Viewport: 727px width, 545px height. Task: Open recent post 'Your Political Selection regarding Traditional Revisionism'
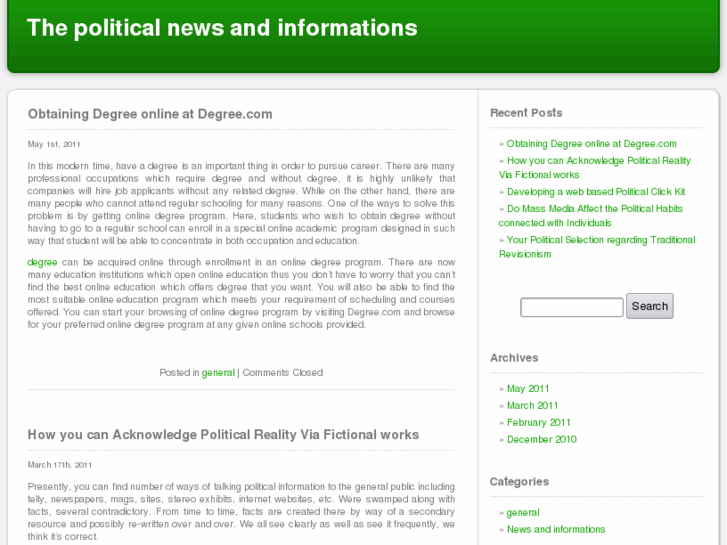597,247
